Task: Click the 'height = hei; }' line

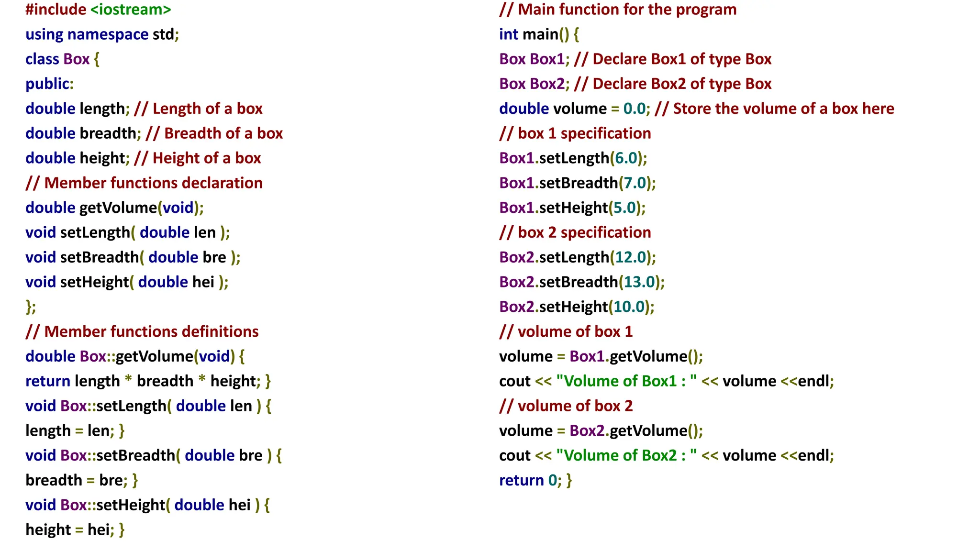Action: coord(75,530)
